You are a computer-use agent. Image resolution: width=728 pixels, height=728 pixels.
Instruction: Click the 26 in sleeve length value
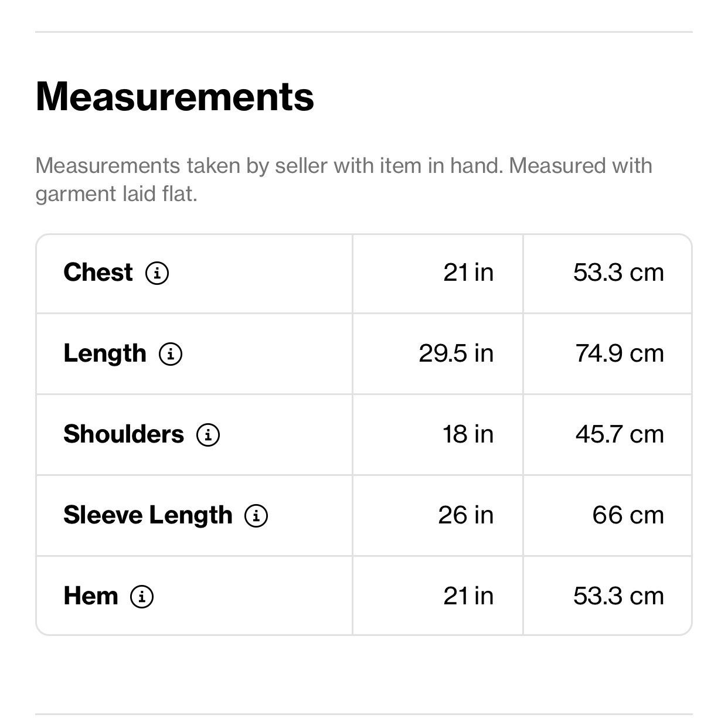pos(466,515)
